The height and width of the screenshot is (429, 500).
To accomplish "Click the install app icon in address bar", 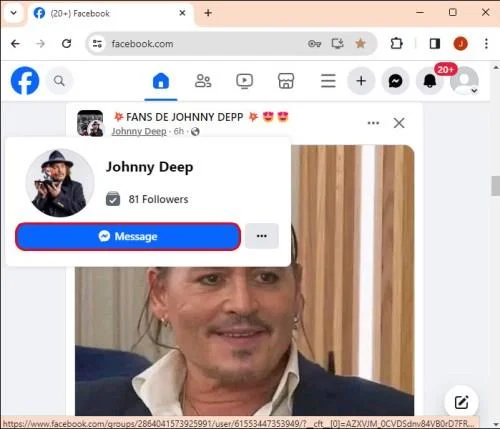I will coord(337,44).
